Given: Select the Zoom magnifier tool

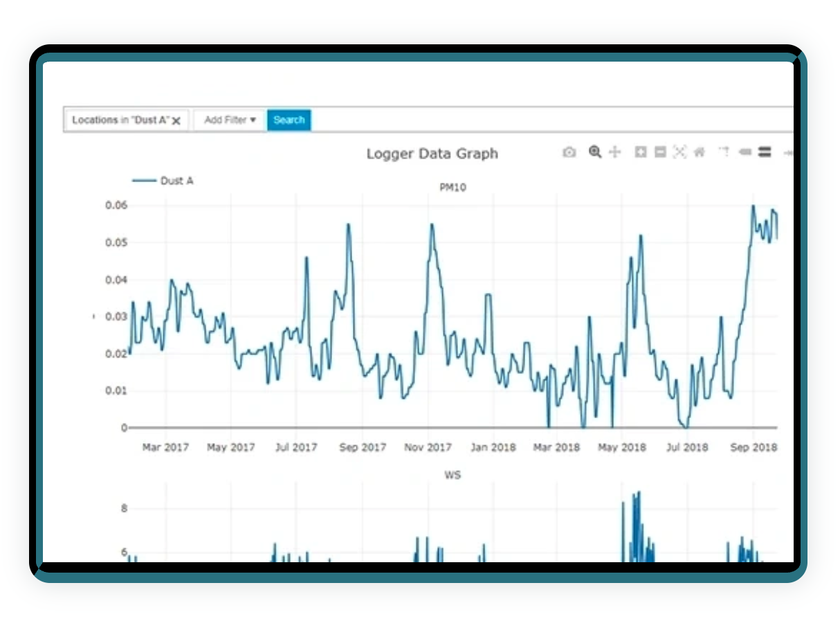Looking at the screenshot, I should point(595,152).
